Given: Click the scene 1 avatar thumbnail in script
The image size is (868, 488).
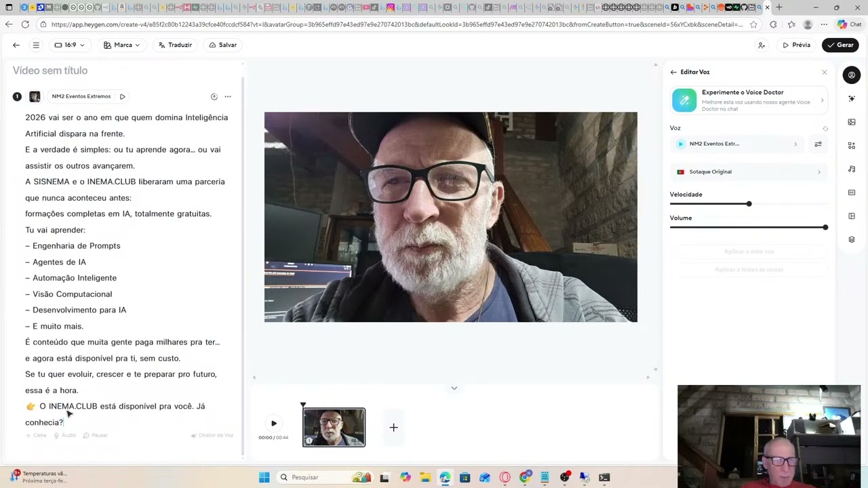Looking at the screenshot, I should coord(35,96).
